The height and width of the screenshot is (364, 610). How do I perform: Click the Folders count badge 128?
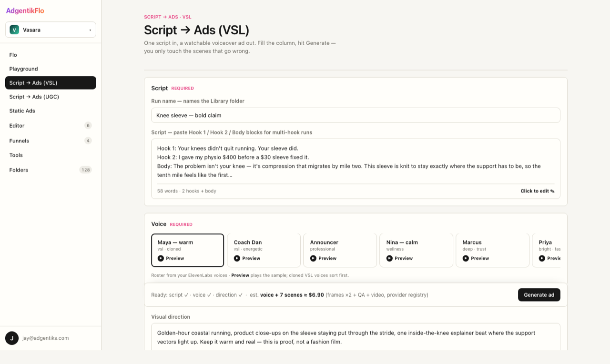85,170
